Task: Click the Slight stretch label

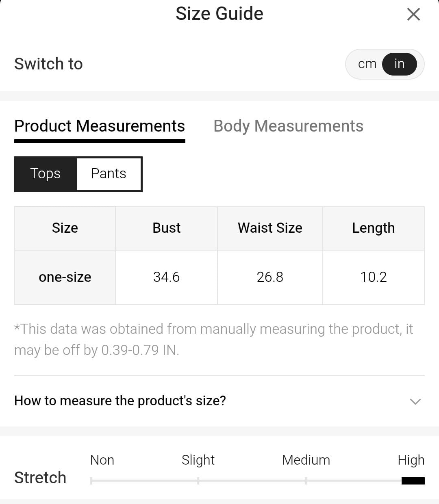Action: (x=198, y=460)
